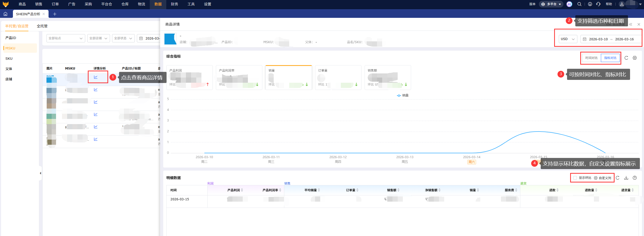The image size is (644, 236).
Task: Open the 全部状态 status dropdown
Action: click(123, 38)
